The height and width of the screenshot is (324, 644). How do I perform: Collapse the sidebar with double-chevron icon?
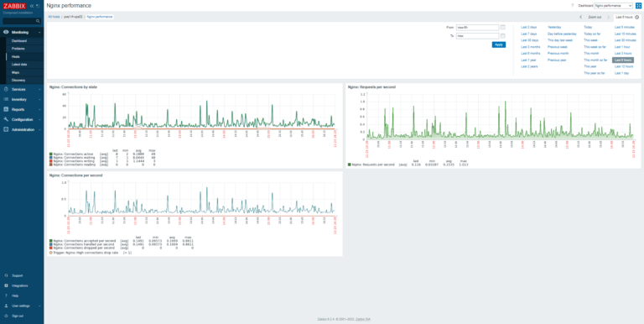click(32, 6)
